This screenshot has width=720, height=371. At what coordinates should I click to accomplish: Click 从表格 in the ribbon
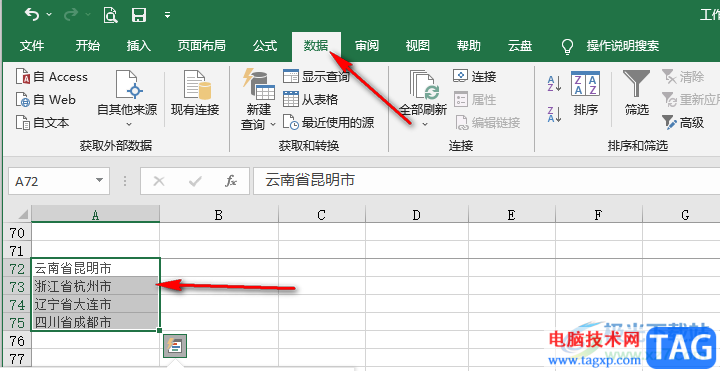click(310, 99)
